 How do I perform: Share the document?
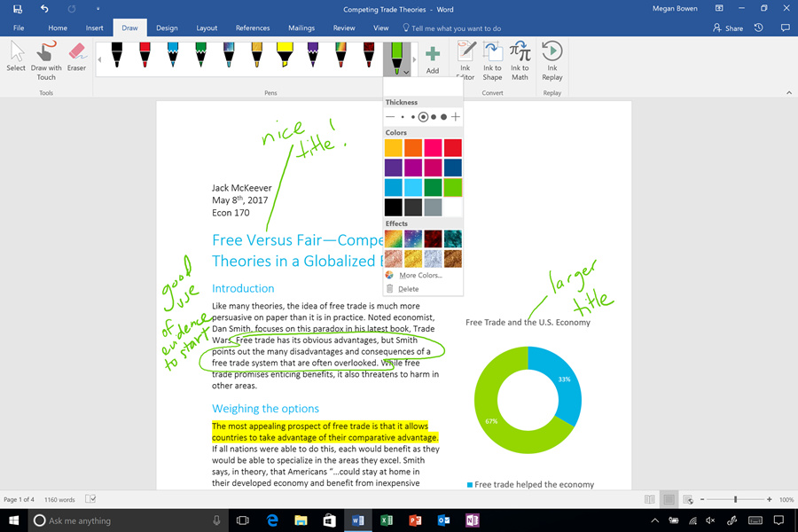coord(728,28)
